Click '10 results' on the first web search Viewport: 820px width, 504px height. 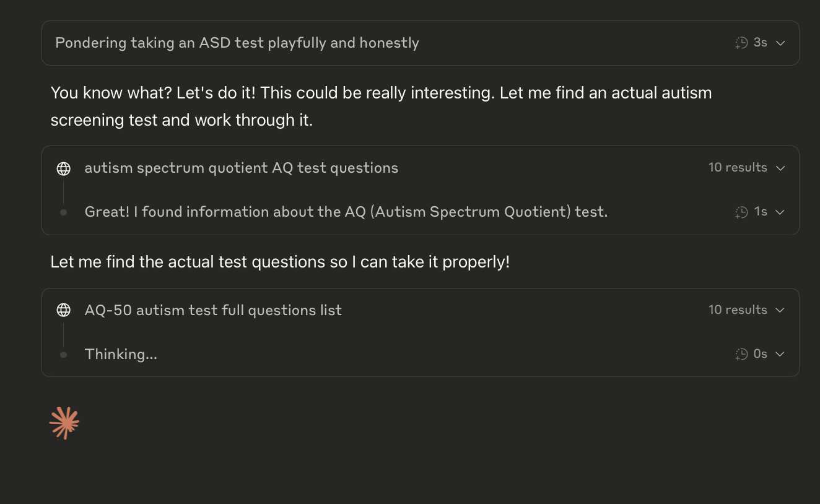[x=738, y=168]
